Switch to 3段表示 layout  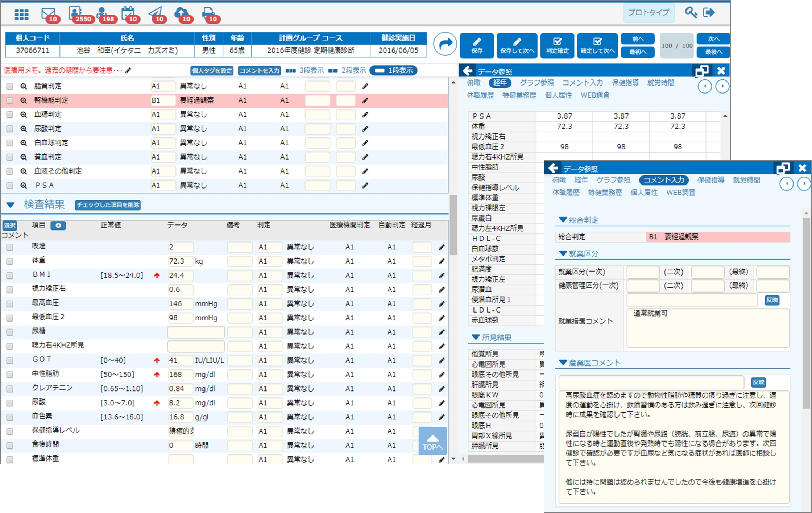[304, 70]
